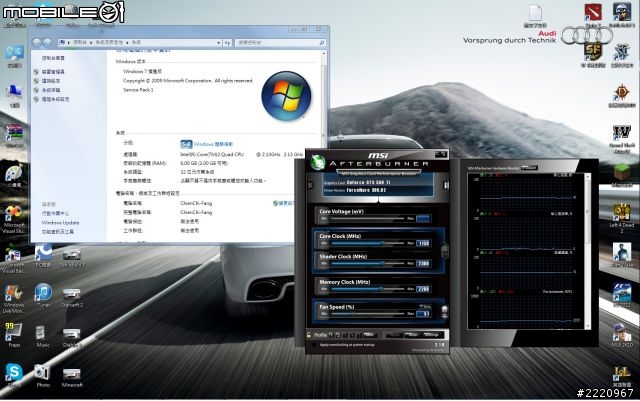Open the Paint palette desktop shortcut
Screen dimensions: 640x401
[14, 176]
